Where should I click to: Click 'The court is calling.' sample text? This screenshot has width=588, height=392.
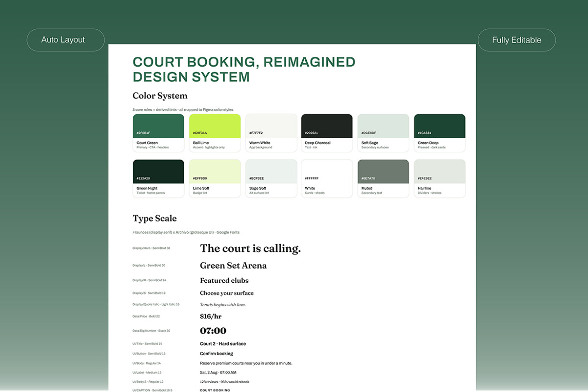click(250, 248)
